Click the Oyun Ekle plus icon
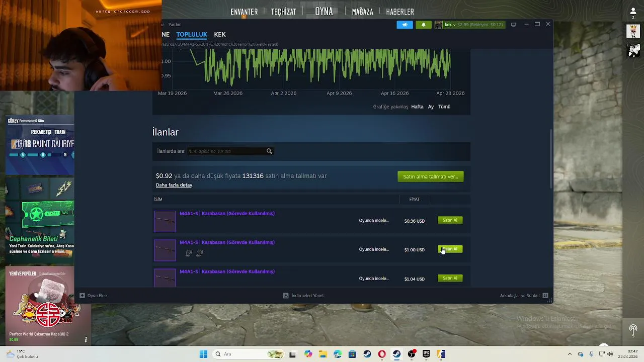Image resolution: width=644 pixels, height=362 pixels. (82, 296)
